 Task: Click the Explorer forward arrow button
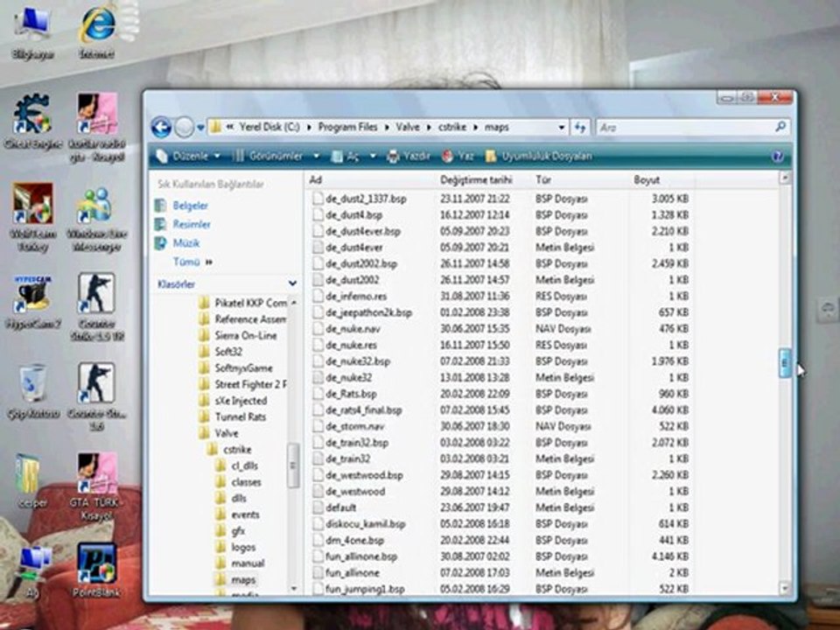(184, 128)
